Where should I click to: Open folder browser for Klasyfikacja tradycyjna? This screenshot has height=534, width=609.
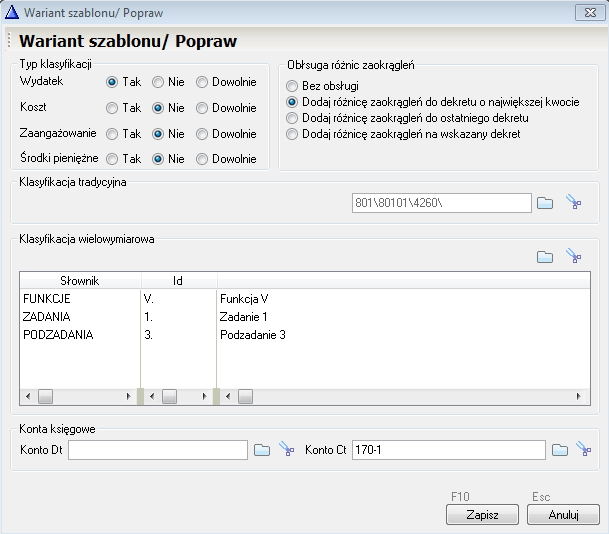coord(545,203)
